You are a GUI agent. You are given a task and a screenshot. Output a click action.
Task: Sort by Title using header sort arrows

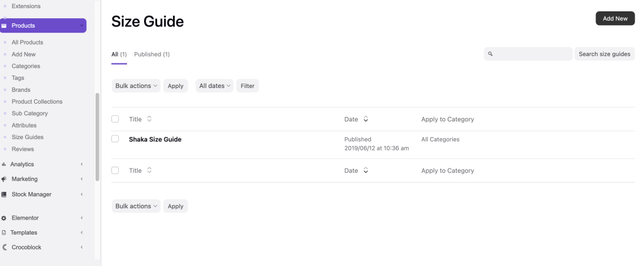pos(149,119)
